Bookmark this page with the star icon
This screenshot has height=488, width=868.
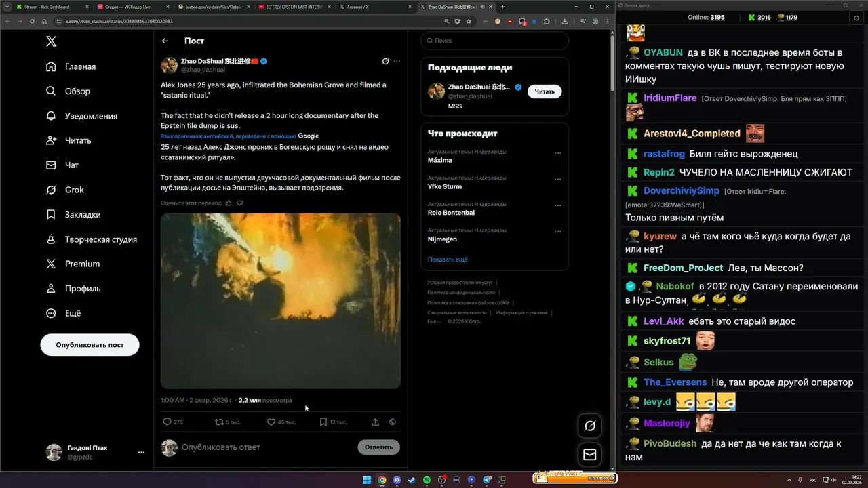pyautogui.click(x=469, y=21)
